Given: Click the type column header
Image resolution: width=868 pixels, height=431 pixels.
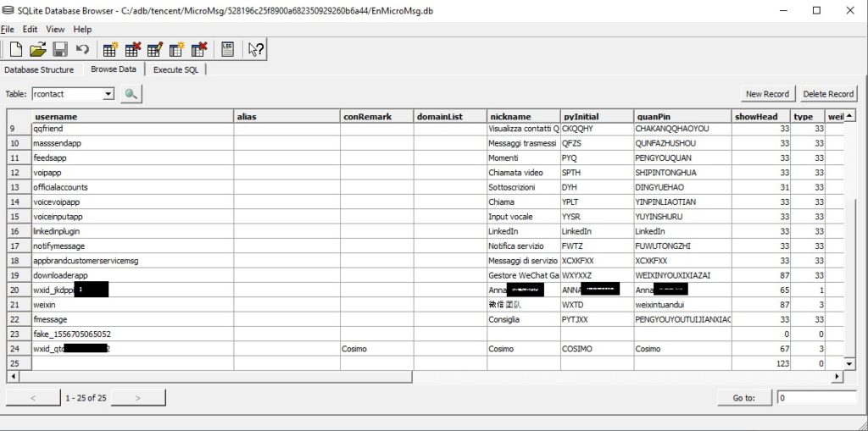Looking at the screenshot, I should pos(808,117).
